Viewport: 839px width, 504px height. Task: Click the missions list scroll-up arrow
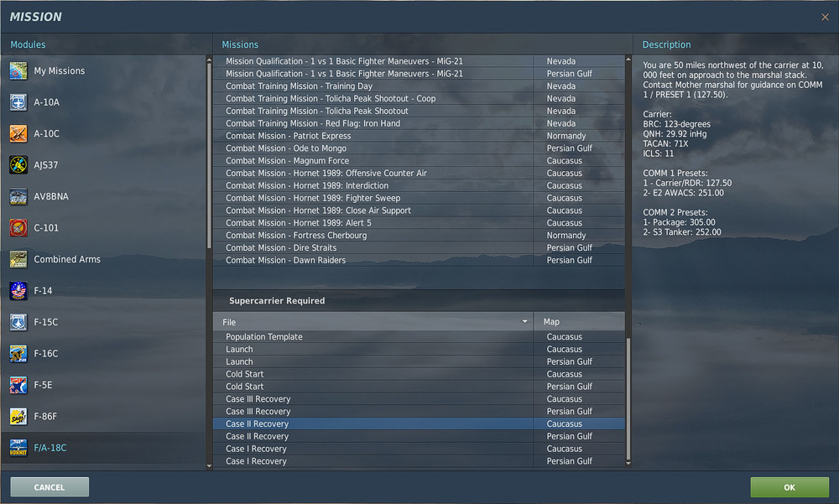pyautogui.click(x=628, y=59)
